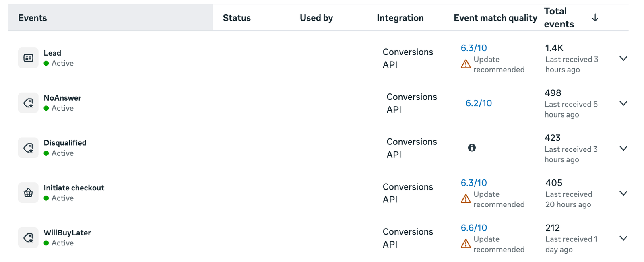Click the 405 total events value

[554, 183]
